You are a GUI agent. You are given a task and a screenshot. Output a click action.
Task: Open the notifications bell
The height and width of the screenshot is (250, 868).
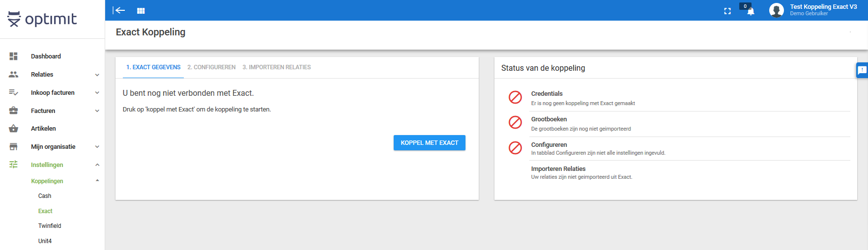(x=751, y=12)
